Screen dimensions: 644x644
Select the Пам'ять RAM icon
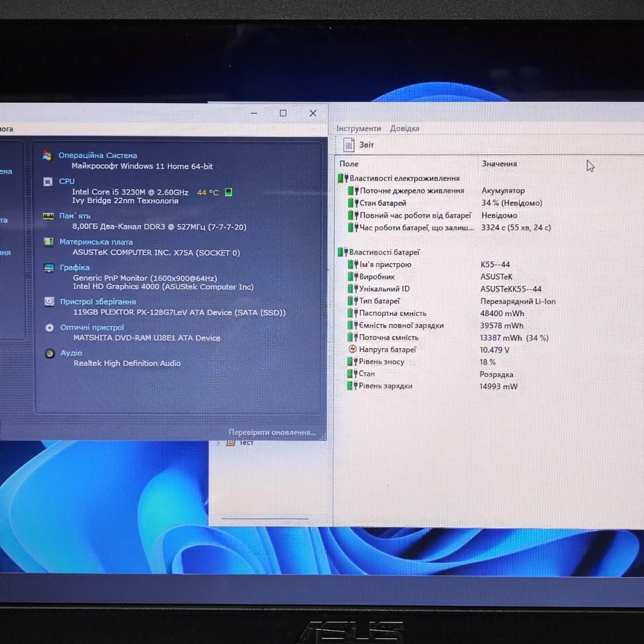click(x=48, y=216)
